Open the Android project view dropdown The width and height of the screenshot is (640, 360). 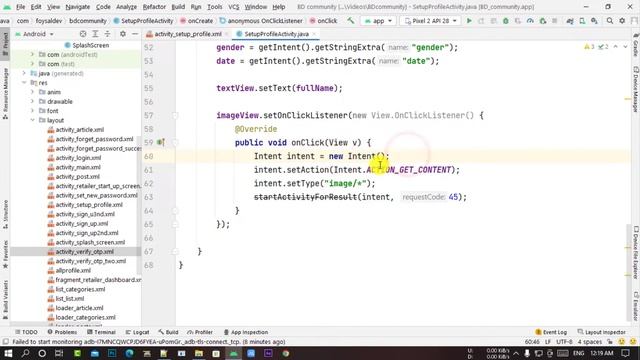pos(35,34)
